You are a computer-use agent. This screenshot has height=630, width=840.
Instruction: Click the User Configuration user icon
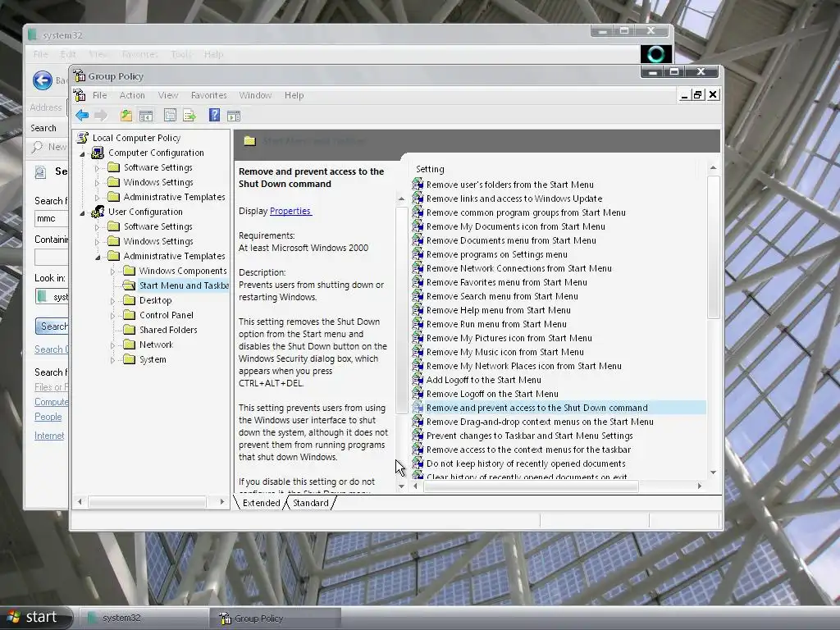point(98,212)
